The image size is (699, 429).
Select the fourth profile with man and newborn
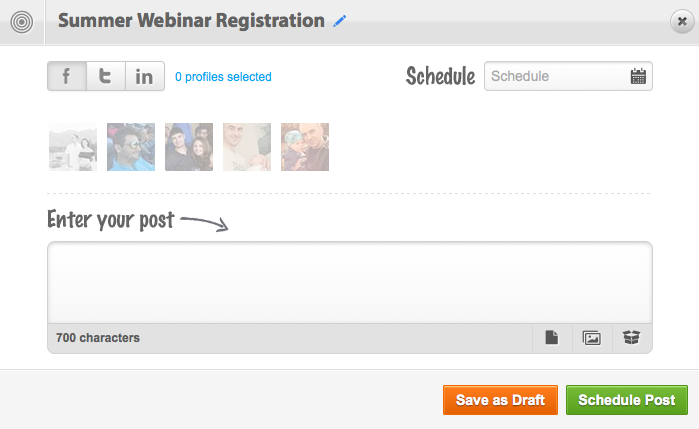tap(247, 147)
